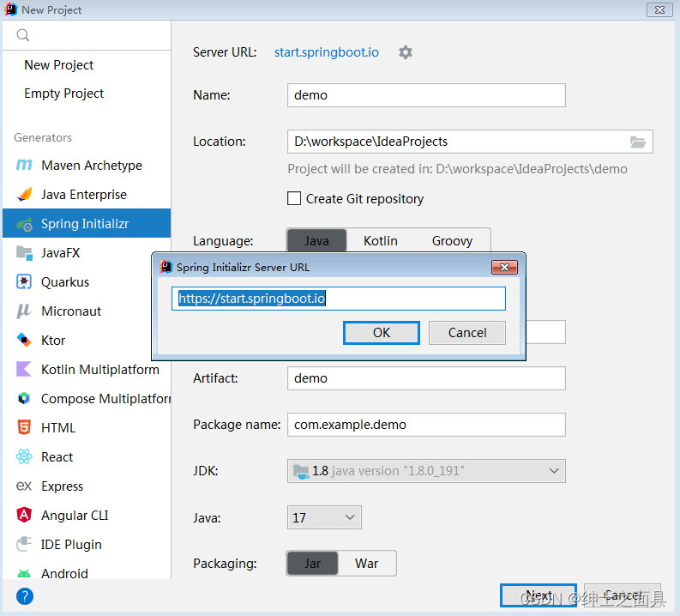Cancel the Server URL dialog

click(467, 333)
